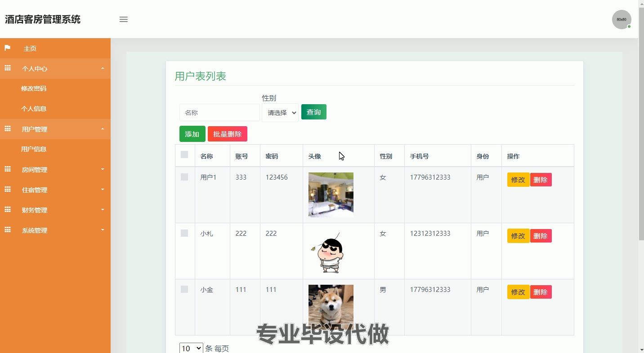644x353 pixels.
Task: Select the 房间管理 menu label
Action: point(35,170)
